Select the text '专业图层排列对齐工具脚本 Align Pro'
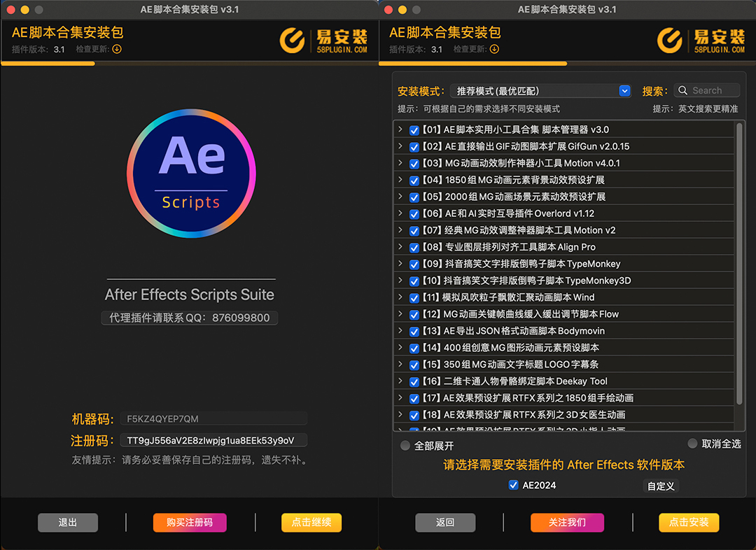This screenshot has height=550, width=756. [x=520, y=247]
